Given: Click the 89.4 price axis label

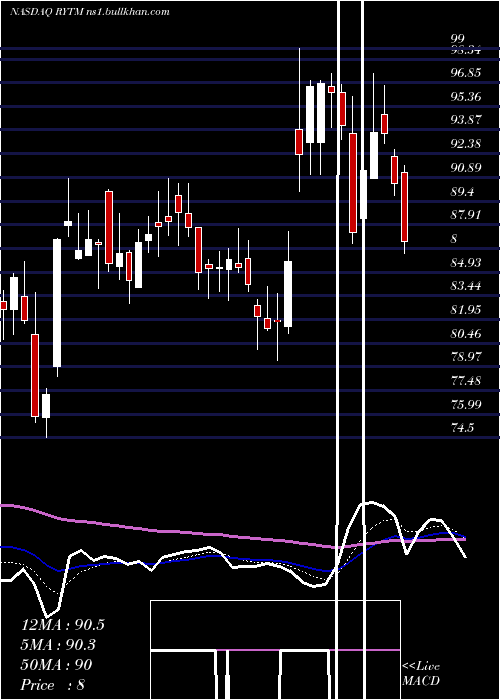Looking at the screenshot, I should click(x=462, y=192).
